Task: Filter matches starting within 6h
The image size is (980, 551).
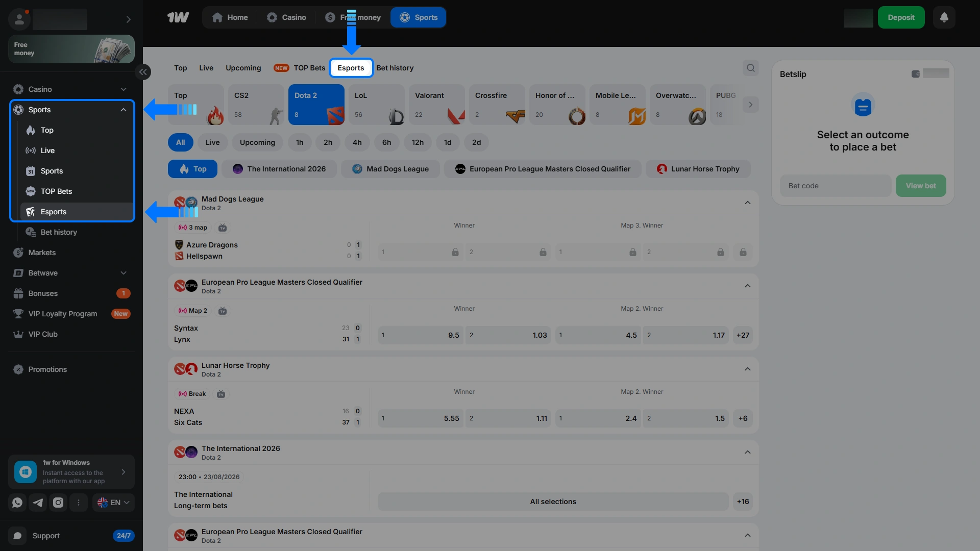Action: click(387, 142)
